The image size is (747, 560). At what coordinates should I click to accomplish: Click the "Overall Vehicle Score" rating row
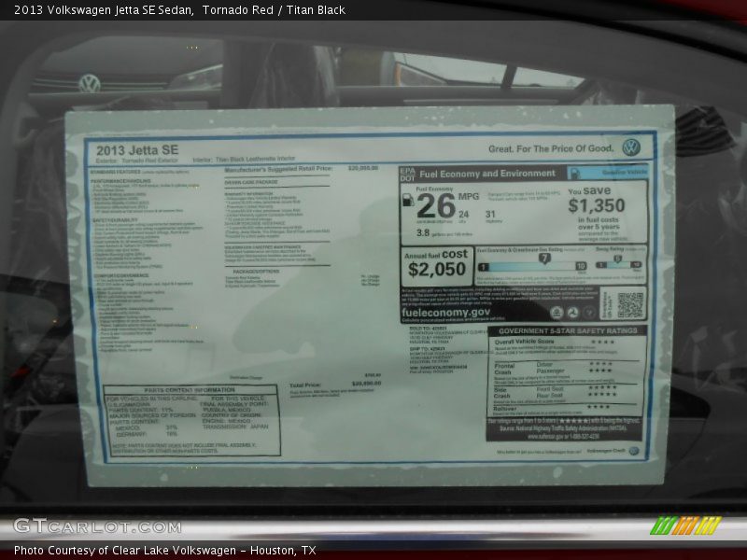(x=555, y=342)
